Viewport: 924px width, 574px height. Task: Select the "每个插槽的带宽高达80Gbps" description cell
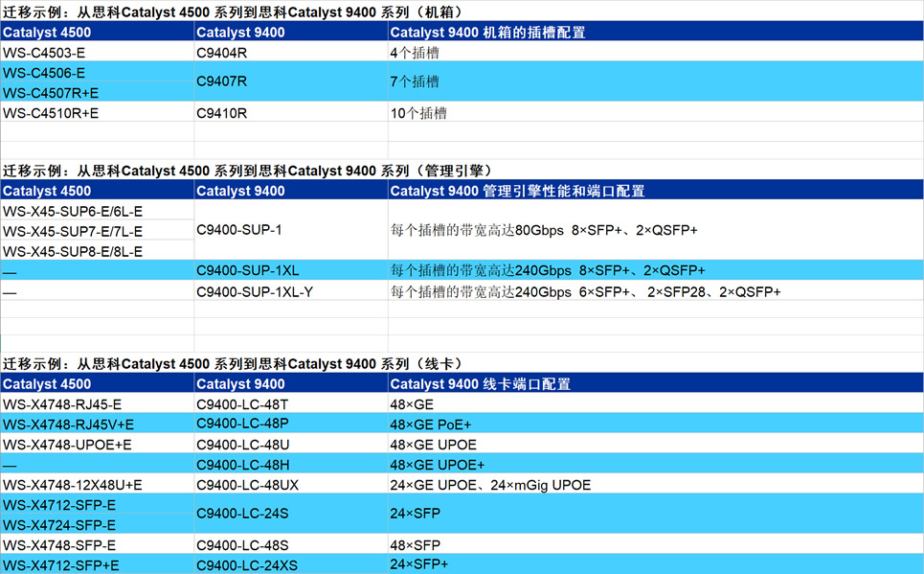656,230
